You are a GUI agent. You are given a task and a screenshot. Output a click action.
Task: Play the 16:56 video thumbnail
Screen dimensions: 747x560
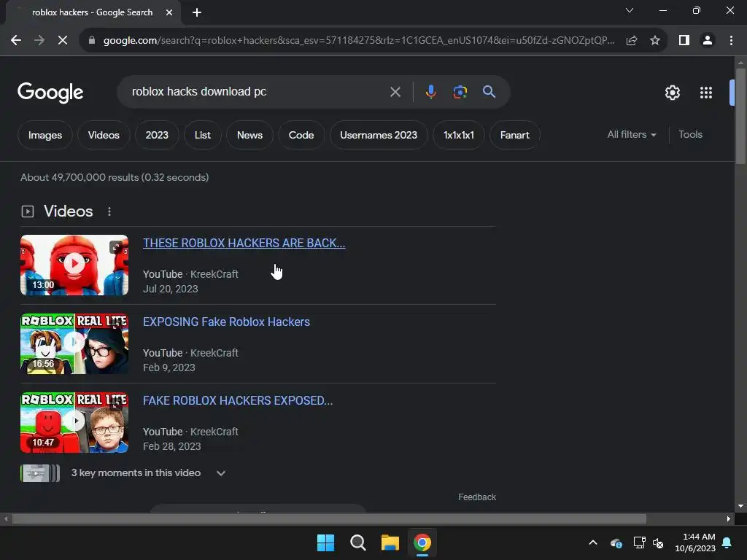pyautogui.click(x=74, y=344)
